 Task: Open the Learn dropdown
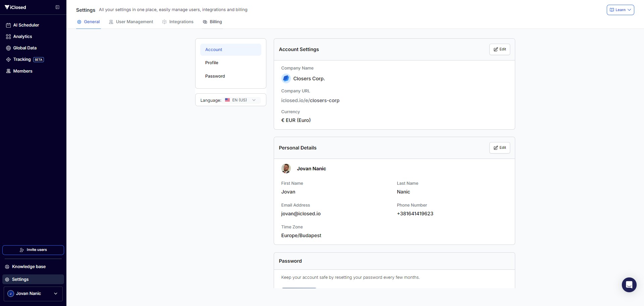point(620,10)
